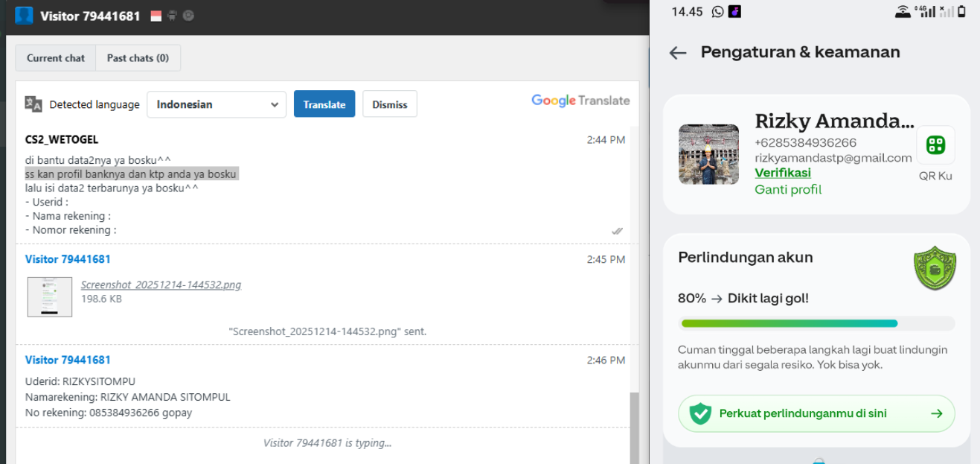
Task: Click the 80% account protection progress bar
Action: pos(817,323)
